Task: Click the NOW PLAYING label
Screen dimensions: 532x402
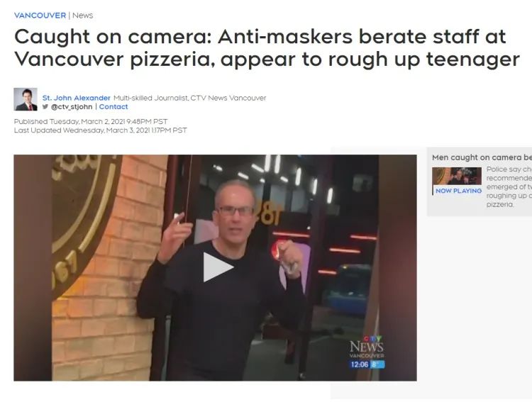Action: pyautogui.click(x=458, y=191)
